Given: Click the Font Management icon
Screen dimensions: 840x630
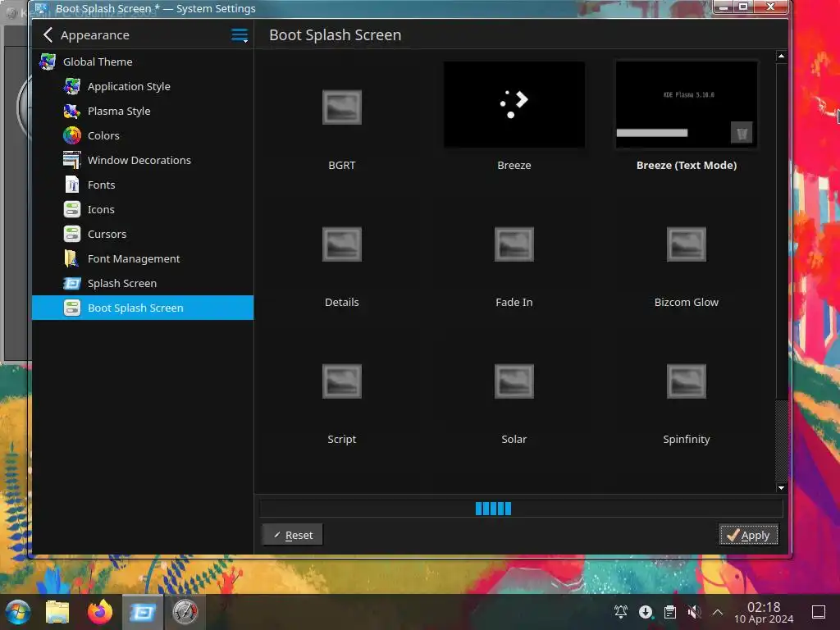Looking at the screenshot, I should [72, 258].
